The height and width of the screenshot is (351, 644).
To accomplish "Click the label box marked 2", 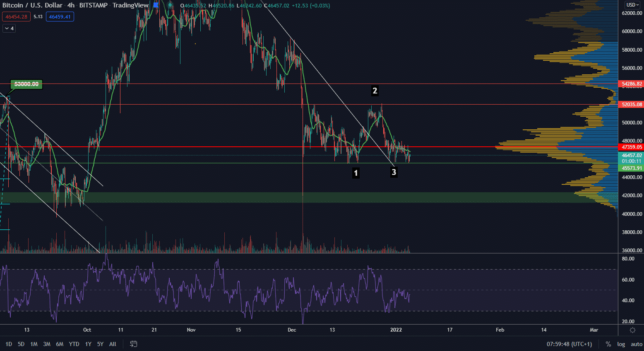I will (375, 91).
